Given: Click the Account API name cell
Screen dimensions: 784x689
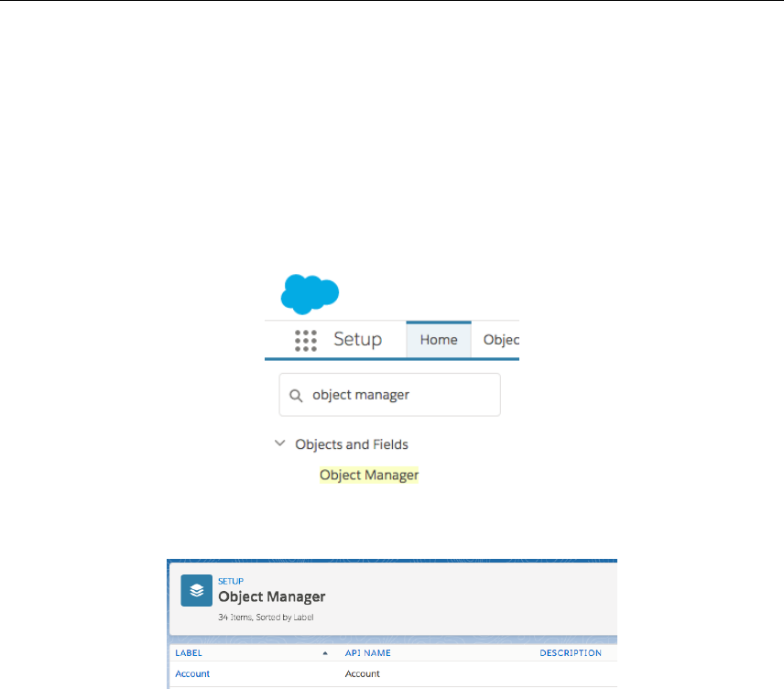Looking at the screenshot, I should 363,673.
